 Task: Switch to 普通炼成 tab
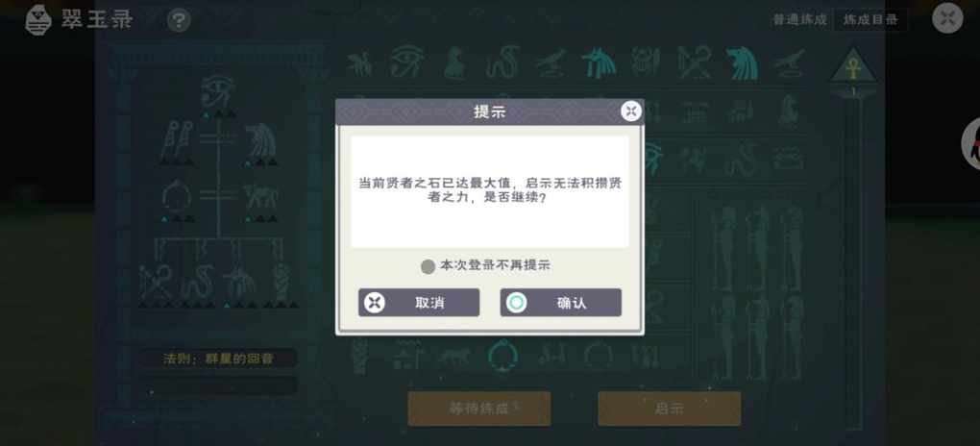click(x=799, y=19)
